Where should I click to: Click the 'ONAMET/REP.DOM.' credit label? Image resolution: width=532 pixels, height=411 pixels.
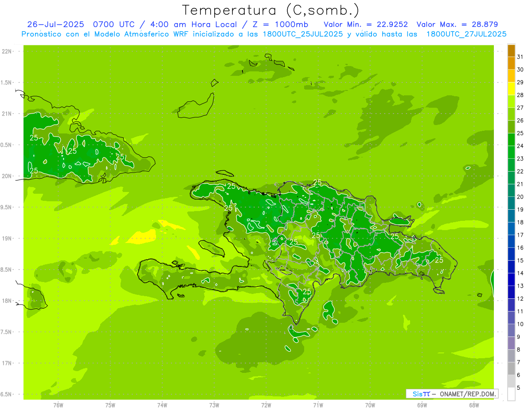468,394
